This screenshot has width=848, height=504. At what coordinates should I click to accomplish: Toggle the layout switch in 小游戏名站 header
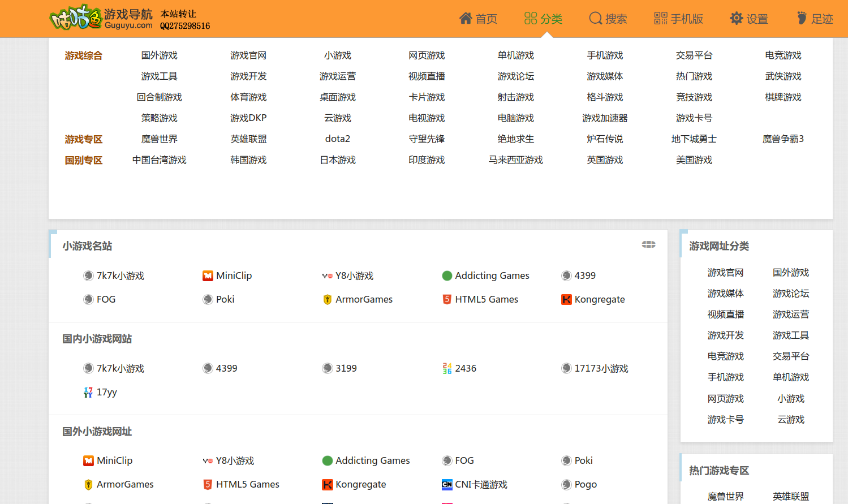coord(648,244)
